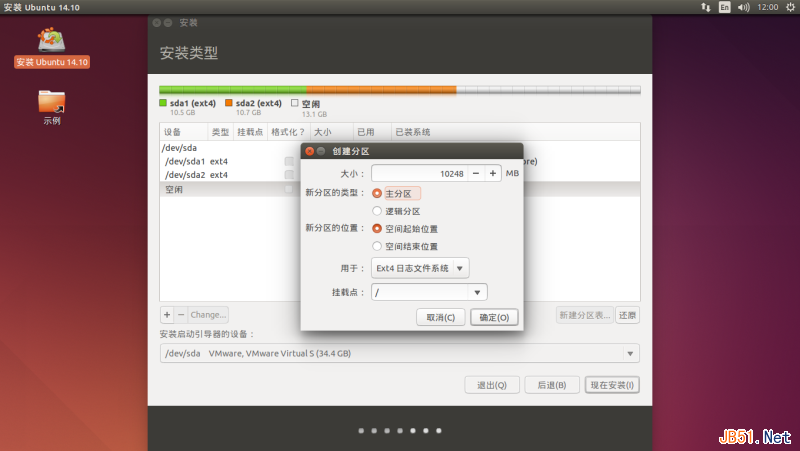Screen dimensions: 800x451
Task: Focus the mount point text field
Action: 419,292
